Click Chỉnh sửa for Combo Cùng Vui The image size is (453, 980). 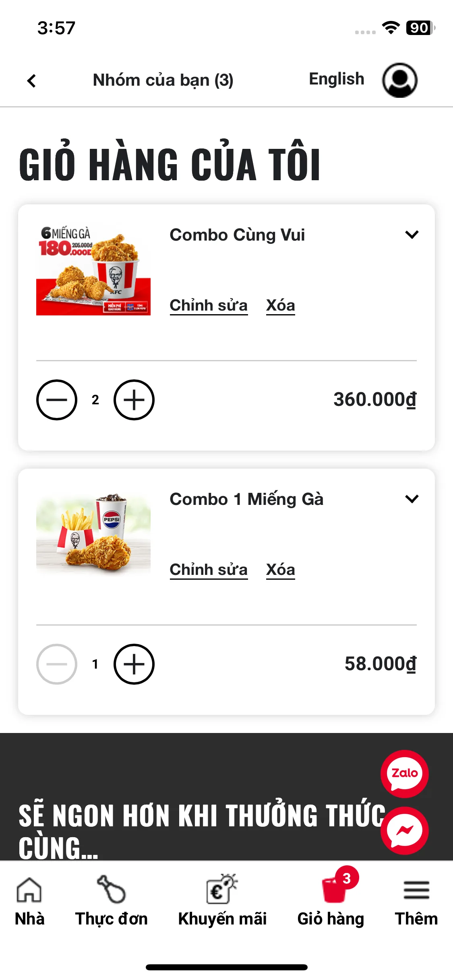click(209, 305)
